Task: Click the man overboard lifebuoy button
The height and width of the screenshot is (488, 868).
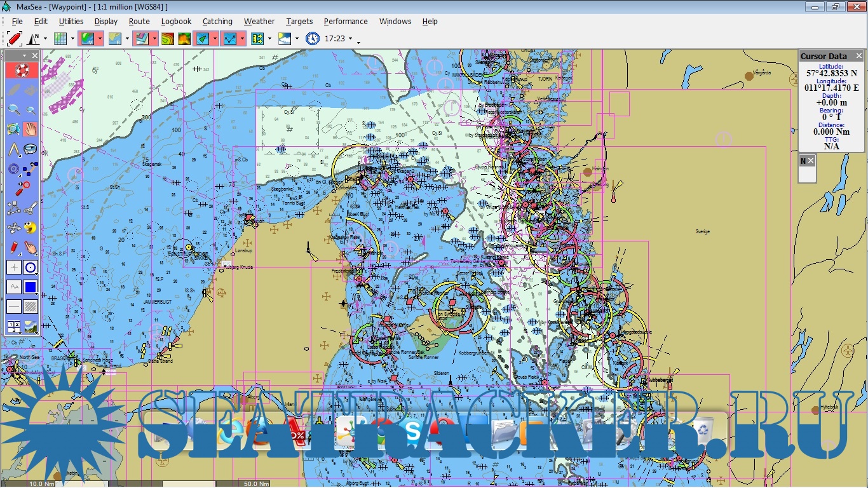Action: (x=22, y=71)
